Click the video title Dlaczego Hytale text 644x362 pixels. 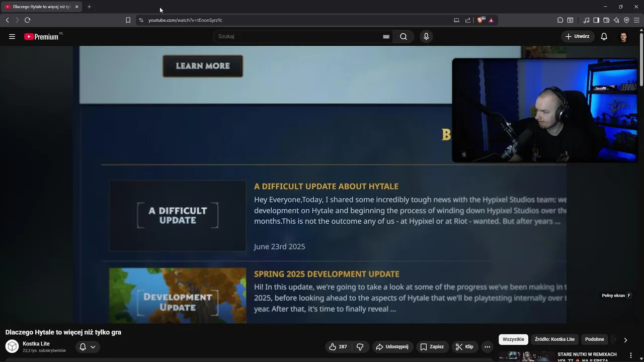pyautogui.click(x=63, y=332)
